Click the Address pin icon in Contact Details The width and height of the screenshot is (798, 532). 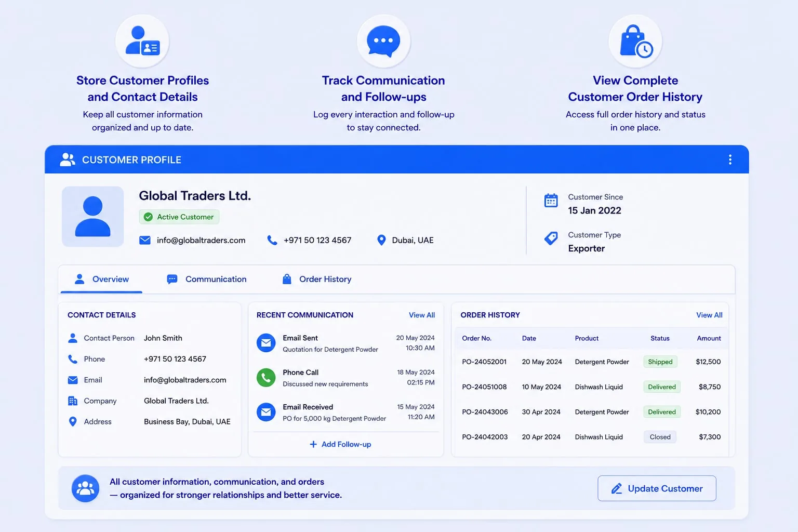[x=73, y=422]
